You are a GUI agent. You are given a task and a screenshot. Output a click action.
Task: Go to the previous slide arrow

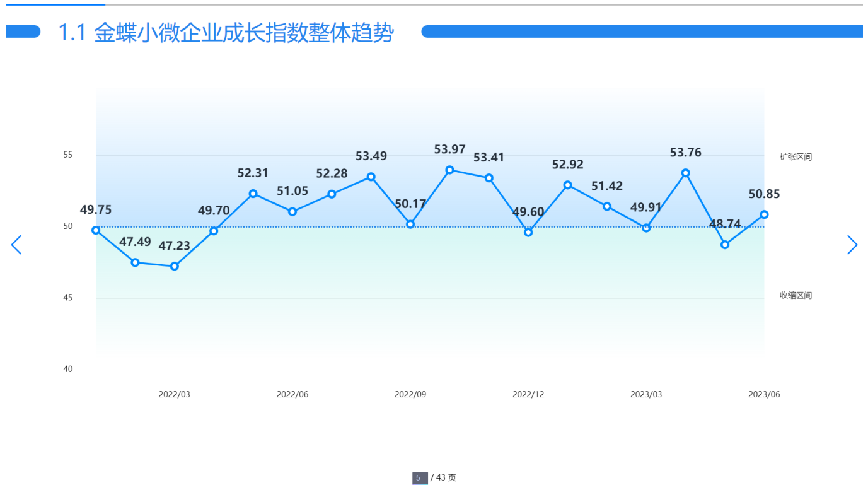pos(16,245)
